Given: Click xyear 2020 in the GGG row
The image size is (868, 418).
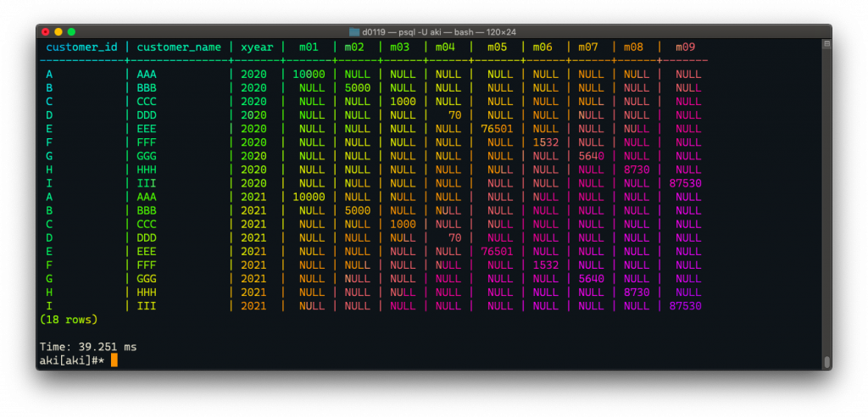Looking at the screenshot, I should coord(253,156).
